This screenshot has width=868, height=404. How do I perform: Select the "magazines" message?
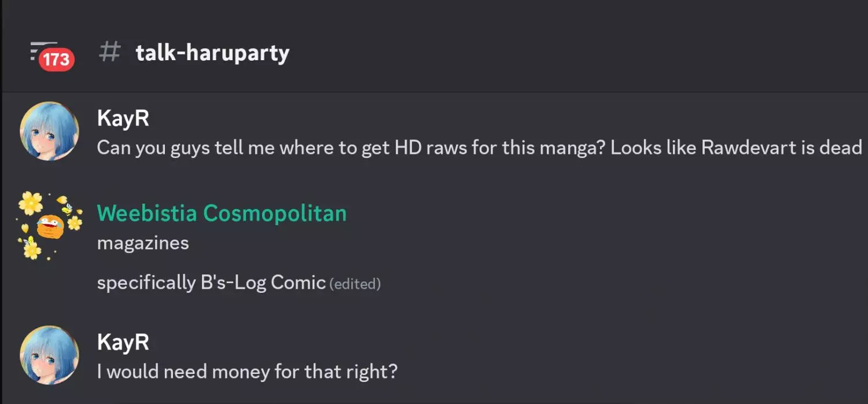tap(143, 243)
